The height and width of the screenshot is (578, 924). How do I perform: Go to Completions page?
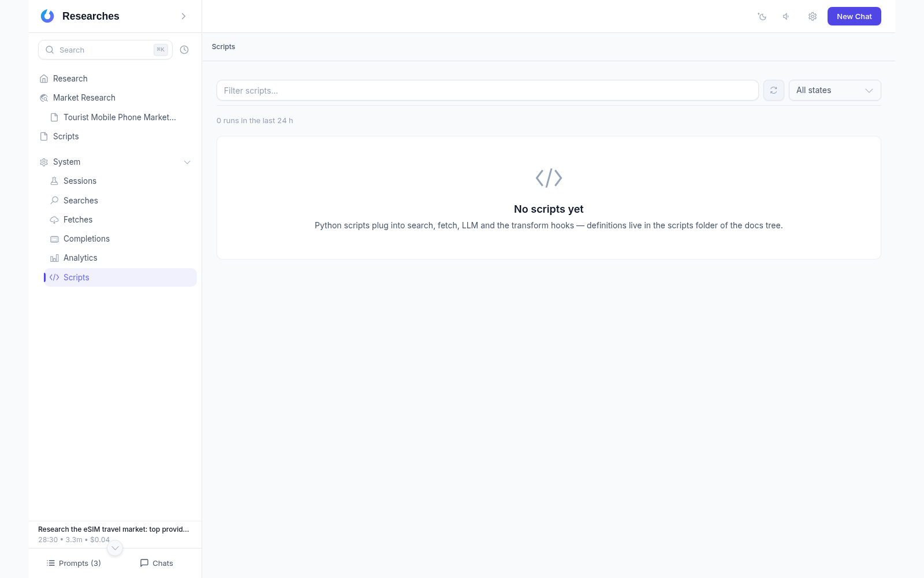(121, 239)
